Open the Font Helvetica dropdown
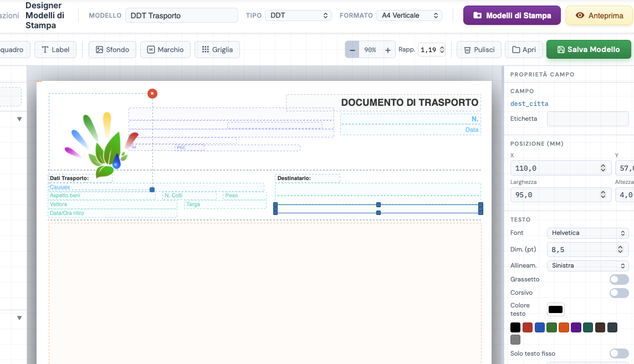634x364 pixels. [x=587, y=233]
